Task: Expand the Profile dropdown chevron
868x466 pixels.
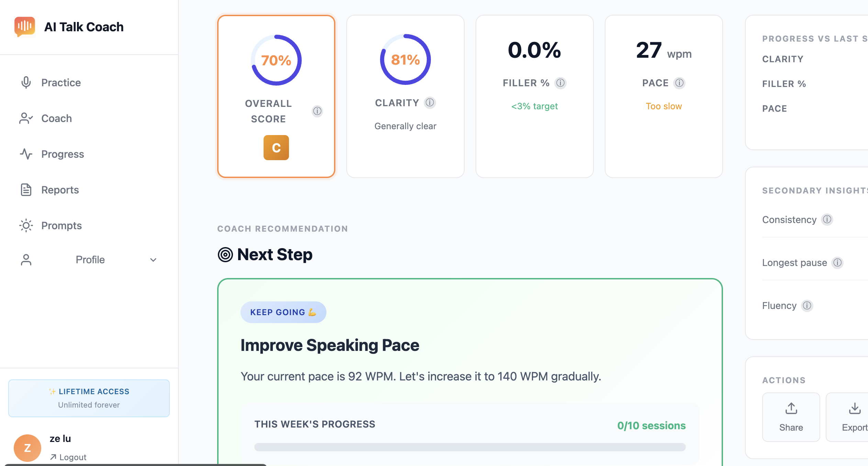Action: point(153,260)
